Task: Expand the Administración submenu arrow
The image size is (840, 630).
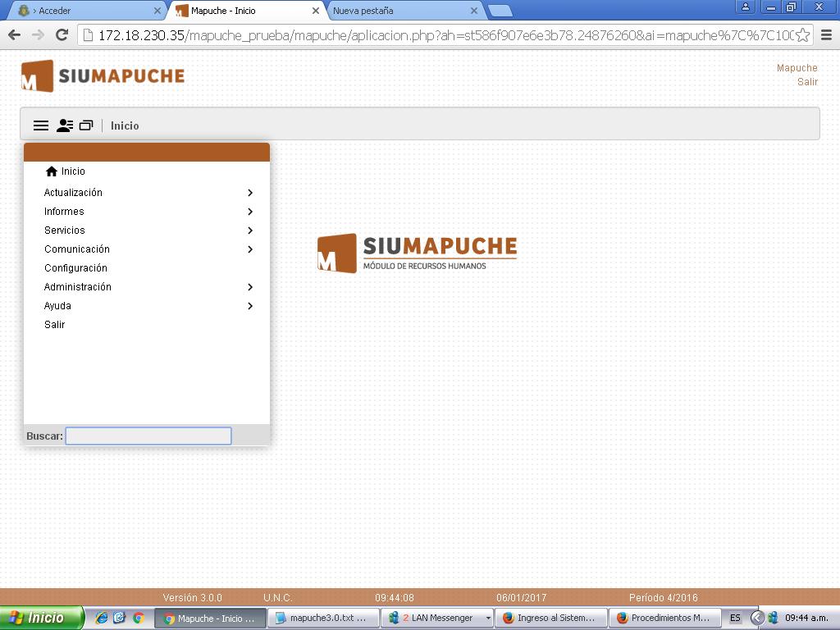Action: coord(249,287)
